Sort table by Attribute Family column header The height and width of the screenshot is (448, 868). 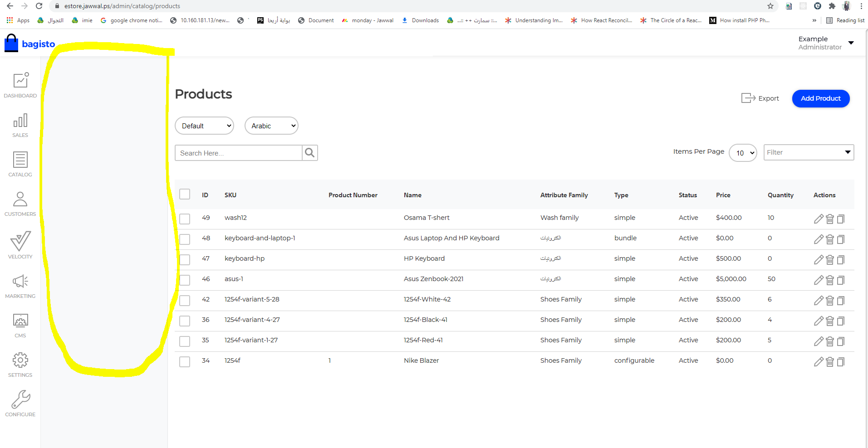(564, 195)
